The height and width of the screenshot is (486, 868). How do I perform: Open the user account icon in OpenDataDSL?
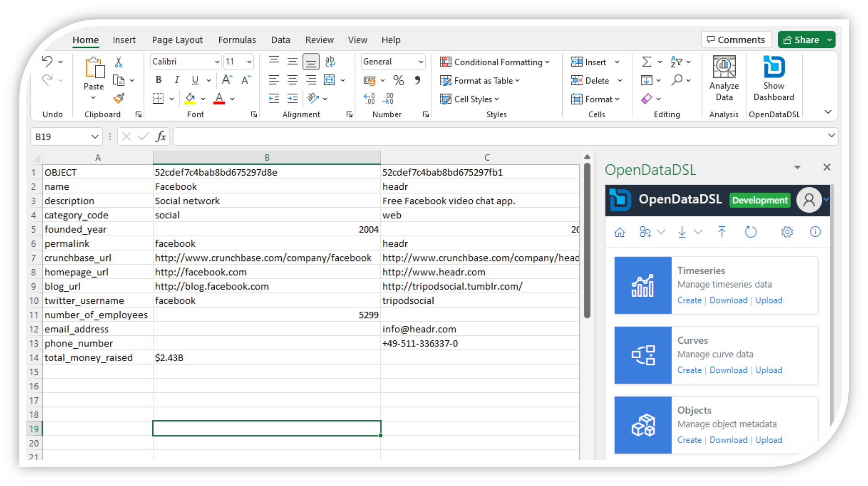[809, 200]
